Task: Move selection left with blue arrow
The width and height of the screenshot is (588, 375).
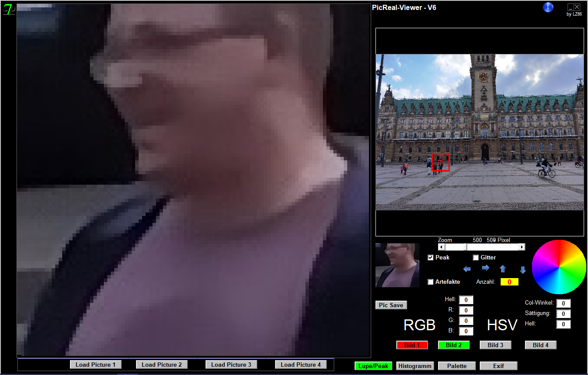Action: tap(467, 269)
